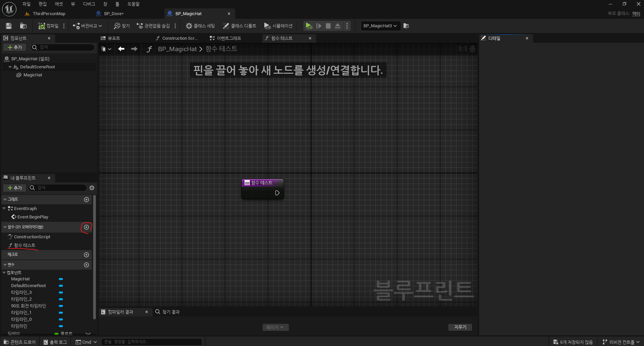Add new variable with plus icon
Screen dimensions: 644x346
click(86, 265)
